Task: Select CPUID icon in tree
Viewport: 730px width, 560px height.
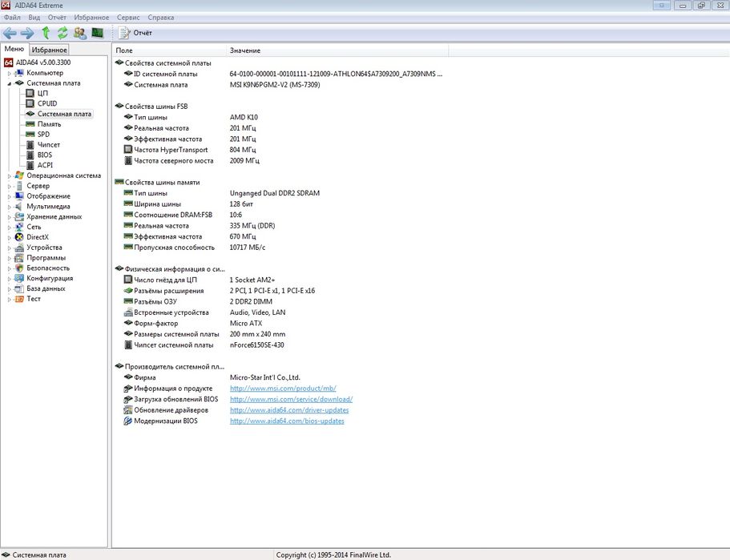Action: pos(30,103)
